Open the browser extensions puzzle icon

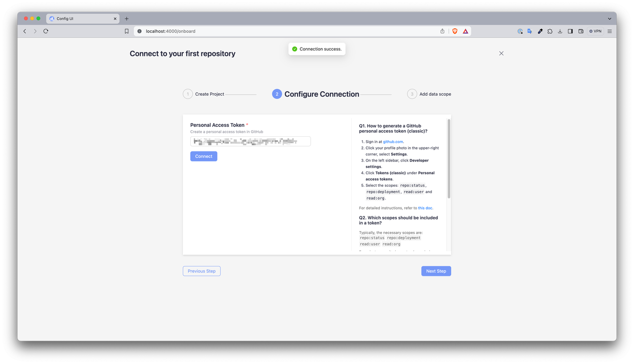coord(550,31)
